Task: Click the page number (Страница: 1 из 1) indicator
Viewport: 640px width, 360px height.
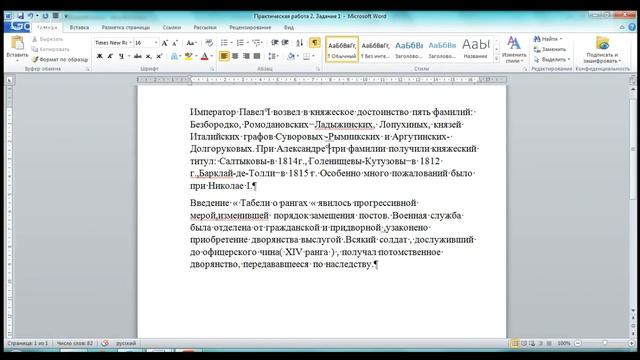Action: coord(28,343)
